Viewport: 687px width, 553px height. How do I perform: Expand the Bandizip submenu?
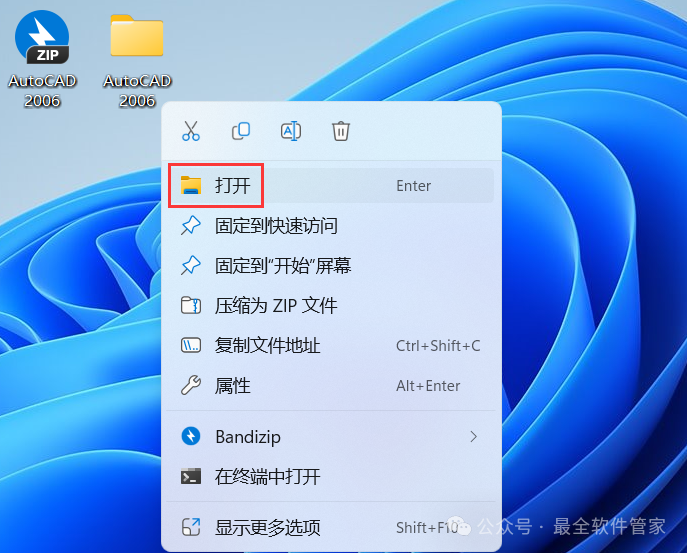331,436
